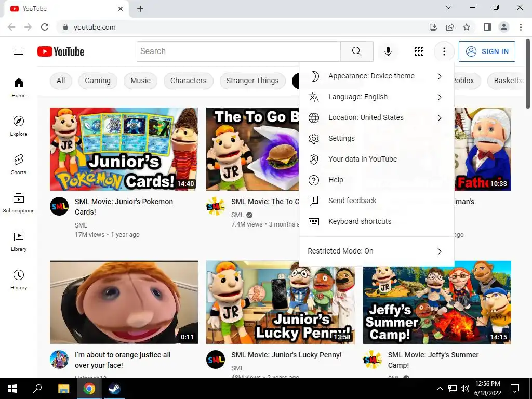View Keyboard shortcuts

pyautogui.click(x=377, y=221)
